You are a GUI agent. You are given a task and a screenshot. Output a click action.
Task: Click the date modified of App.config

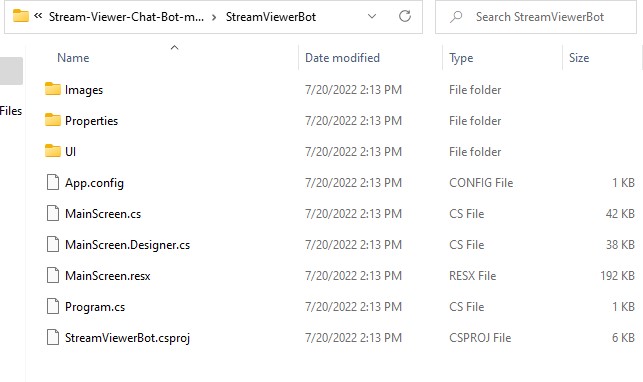tap(353, 182)
